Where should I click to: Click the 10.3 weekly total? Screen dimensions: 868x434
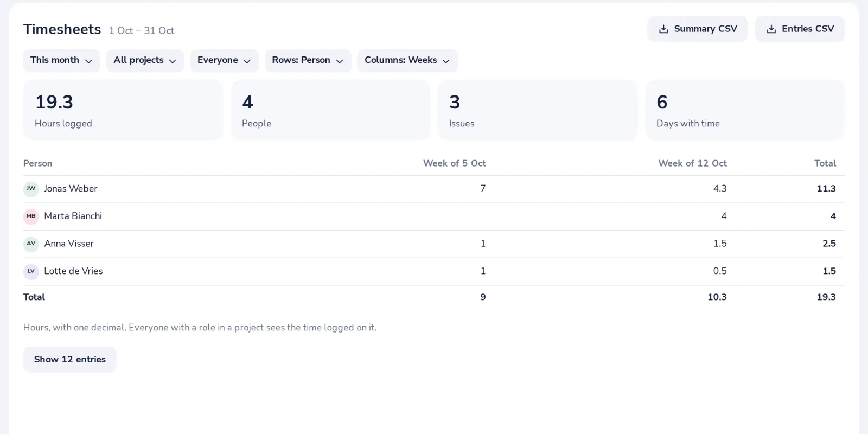pyautogui.click(x=717, y=297)
